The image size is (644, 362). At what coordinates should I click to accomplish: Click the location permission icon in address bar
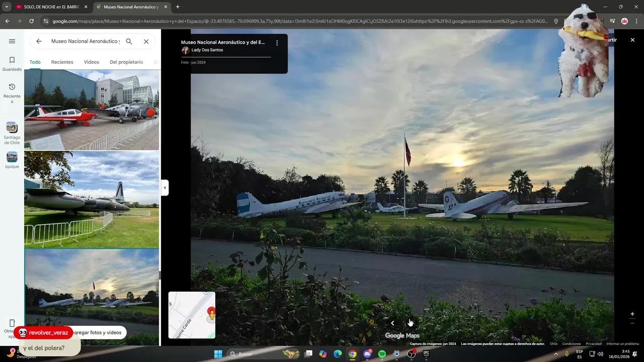point(556,21)
